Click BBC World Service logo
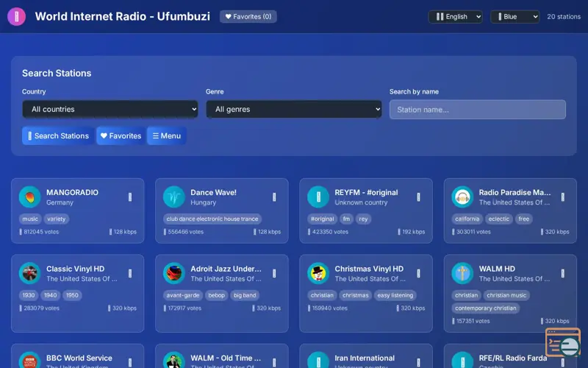The height and width of the screenshot is (368, 588). point(29,361)
